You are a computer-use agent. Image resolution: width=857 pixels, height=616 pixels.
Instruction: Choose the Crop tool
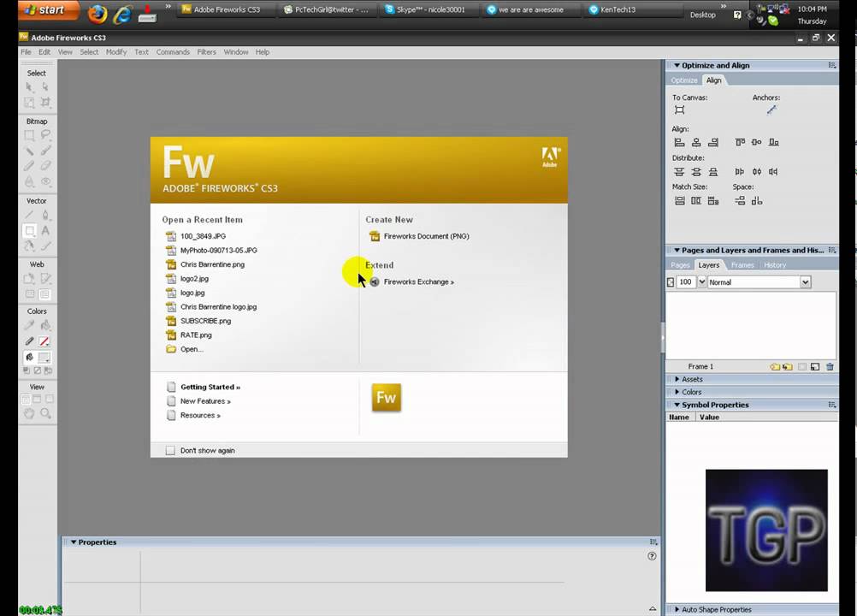pos(45,102)
